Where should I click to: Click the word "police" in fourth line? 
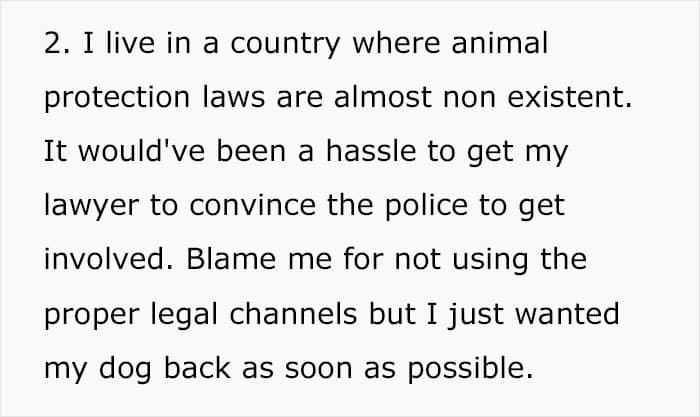point(426,208)
